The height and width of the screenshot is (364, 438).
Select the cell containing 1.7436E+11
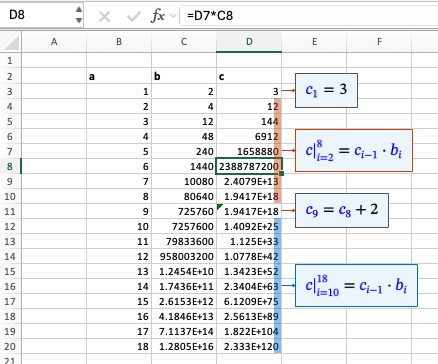(x=184, y=286)
